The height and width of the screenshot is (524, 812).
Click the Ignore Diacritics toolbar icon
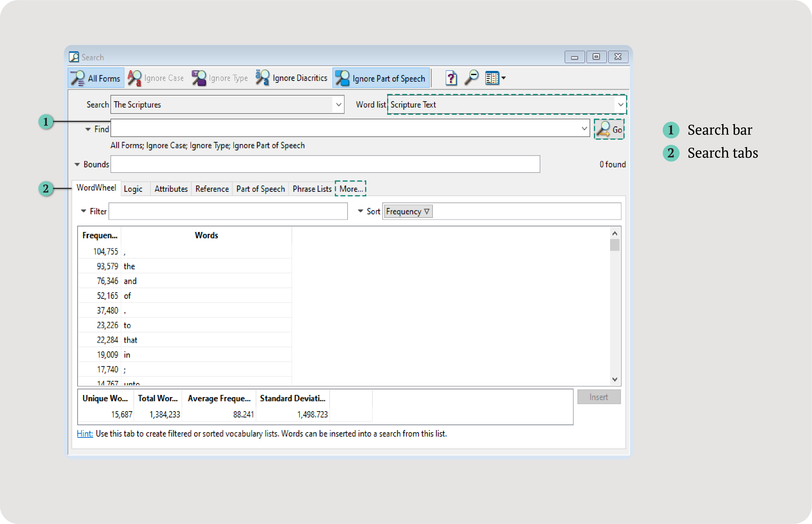pyautogui.click(x=262, y=78)
